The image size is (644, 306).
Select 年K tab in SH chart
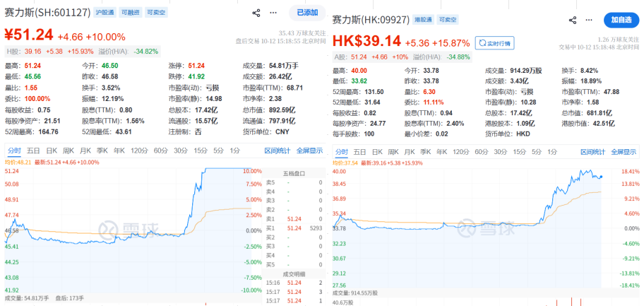pos(119,151)
